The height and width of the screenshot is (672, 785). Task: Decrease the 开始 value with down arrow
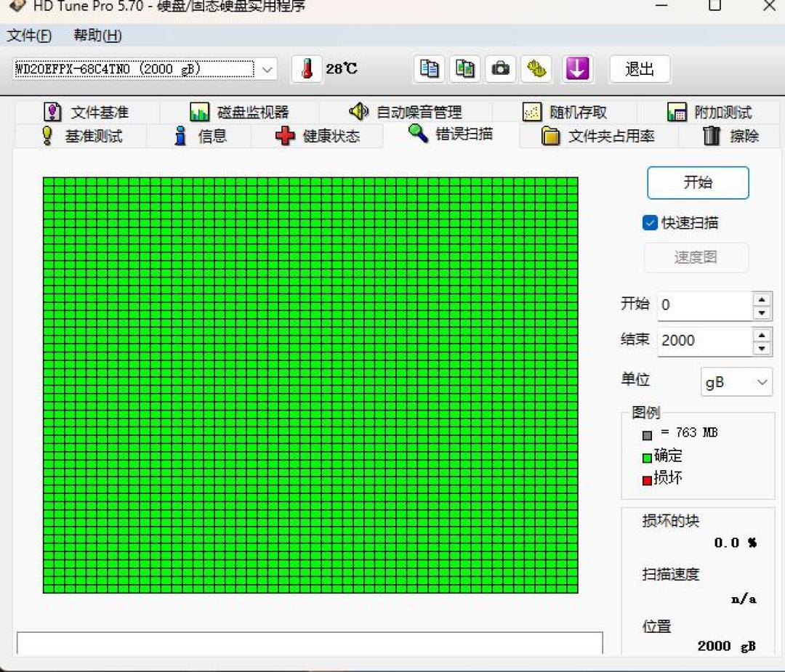tap(762, 312)
